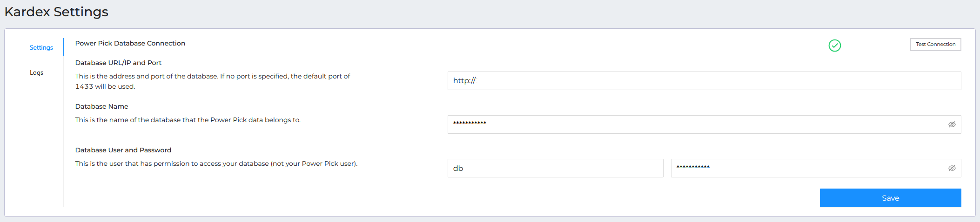Select the Database User and Password label
The width and height of the screenshot is (980, 222).
click(x=123, y=150)
